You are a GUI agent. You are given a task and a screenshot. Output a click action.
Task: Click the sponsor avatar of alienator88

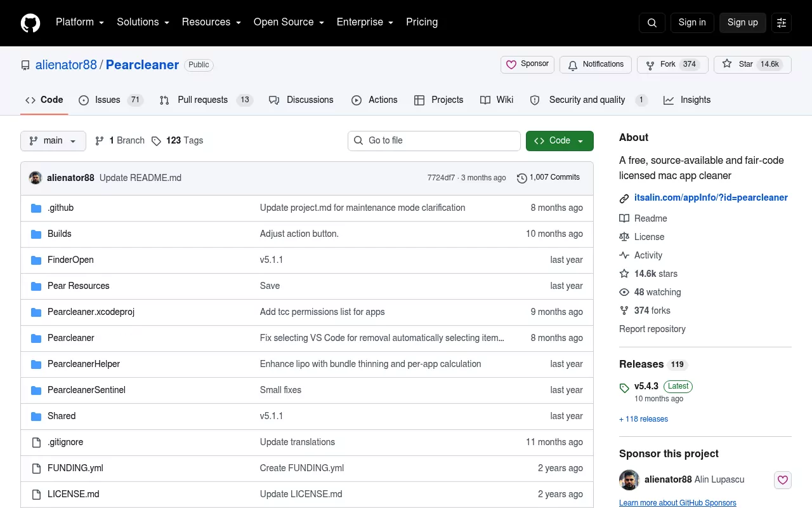(x=629, y=480)
